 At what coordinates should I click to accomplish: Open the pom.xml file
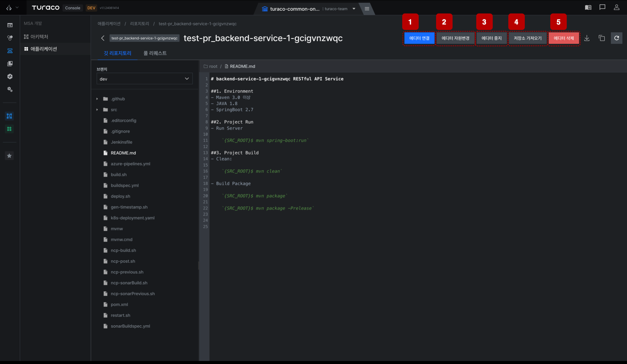(119, 304)
